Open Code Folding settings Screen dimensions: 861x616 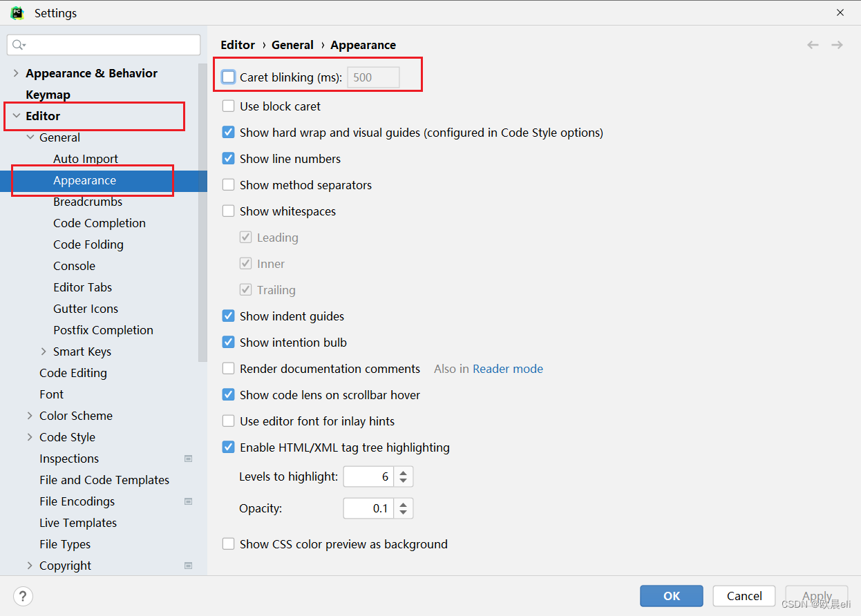click(88, 244)
